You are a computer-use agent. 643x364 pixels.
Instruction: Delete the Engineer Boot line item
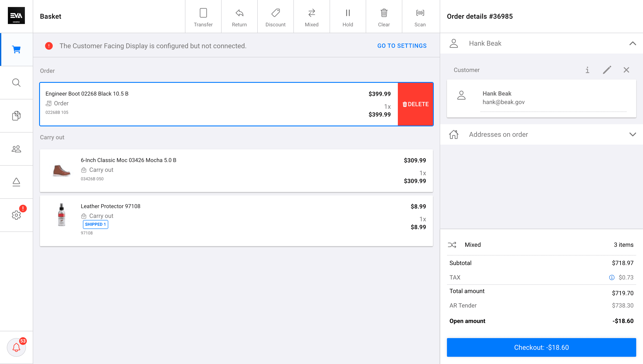[x=415, y=104]
